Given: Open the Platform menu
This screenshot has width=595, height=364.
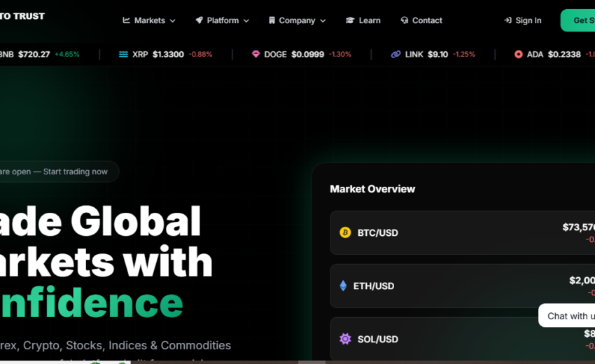Looking at the screenshot, I should (x=222, y=20).
